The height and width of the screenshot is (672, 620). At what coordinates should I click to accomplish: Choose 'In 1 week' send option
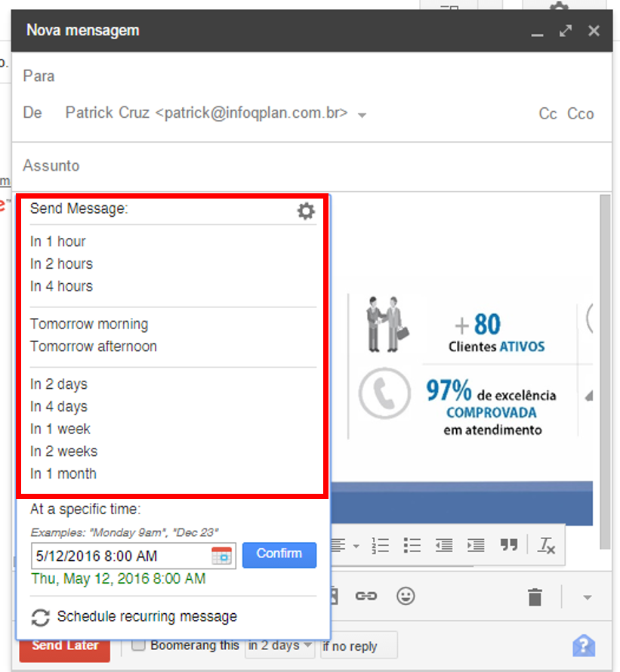pyautogui.click(x=60, y=429)
